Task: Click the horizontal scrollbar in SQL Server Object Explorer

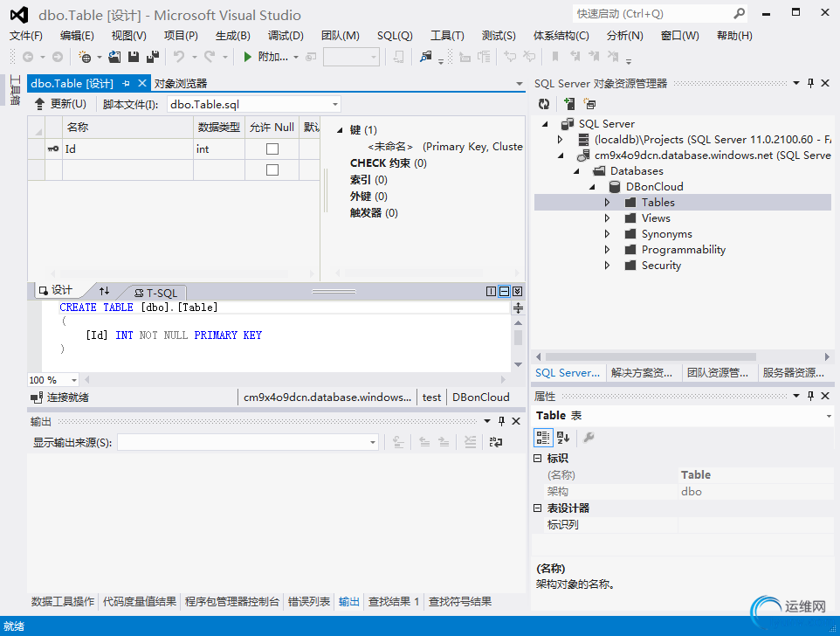Action: click(x=651, y=356)
